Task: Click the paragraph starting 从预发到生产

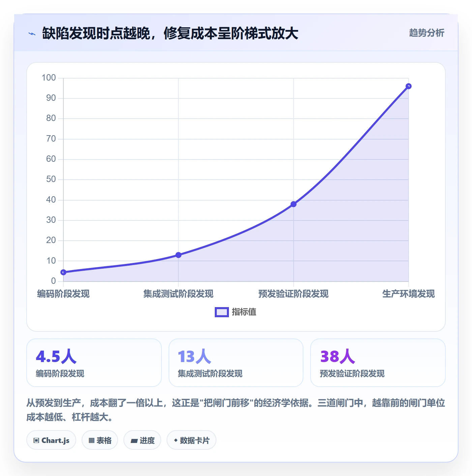Action: 236,410
